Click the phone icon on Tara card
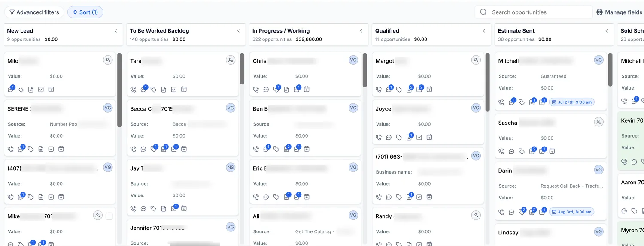The height and width of the screenshot is (246, 644). 134,90
